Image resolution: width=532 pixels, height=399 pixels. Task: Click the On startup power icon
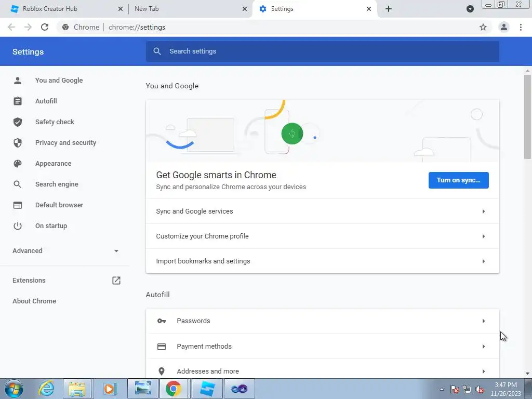18,226
